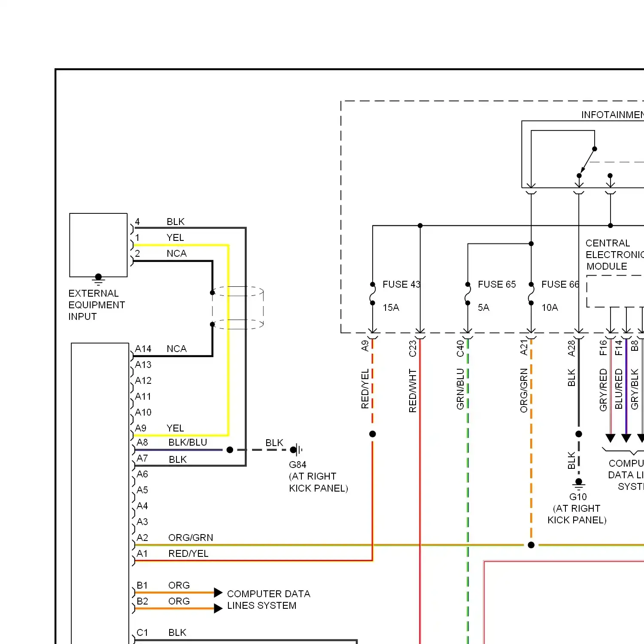644x644 pixels.
Task: Select pin A3 label
Action: click(x=142, y=522)
